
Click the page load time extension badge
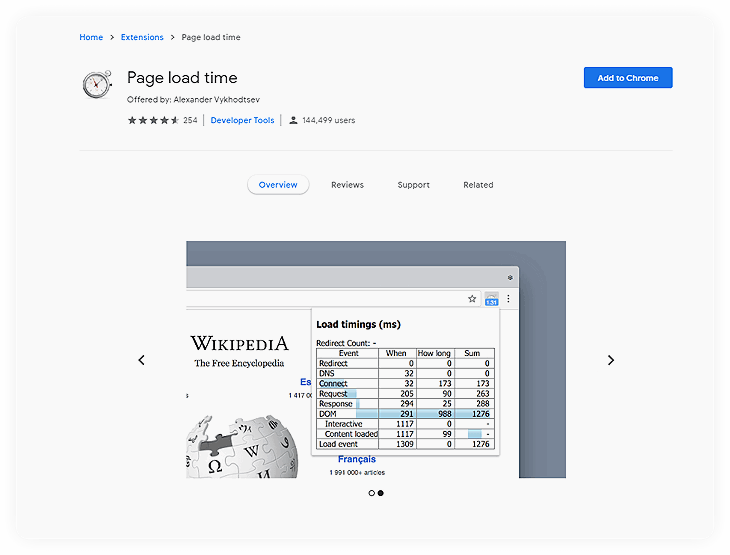[492, 299]
